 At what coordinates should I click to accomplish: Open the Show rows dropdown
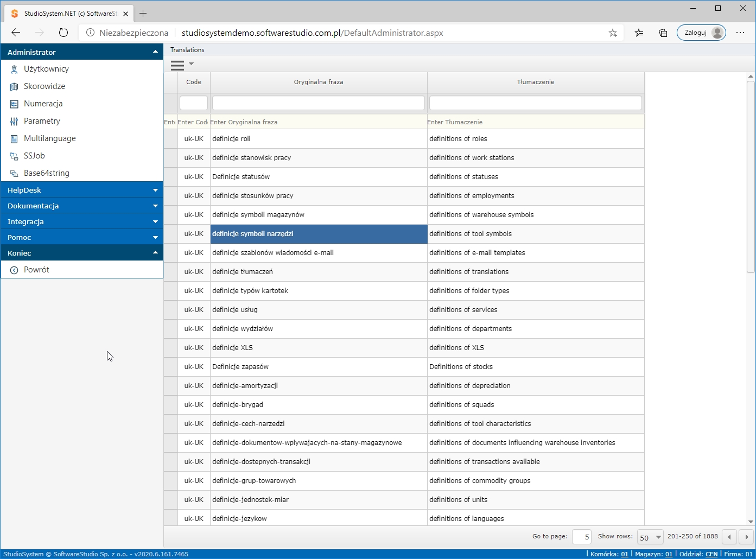[650, 537]
